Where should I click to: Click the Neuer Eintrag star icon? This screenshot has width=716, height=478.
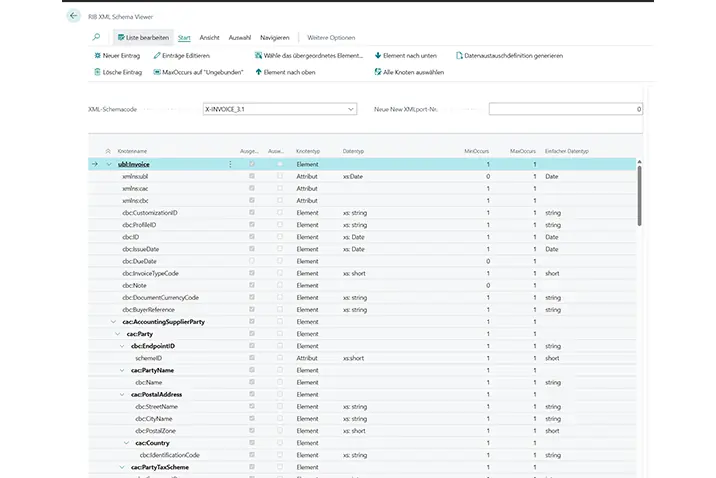pyautogui.click(x=97, y=55)
